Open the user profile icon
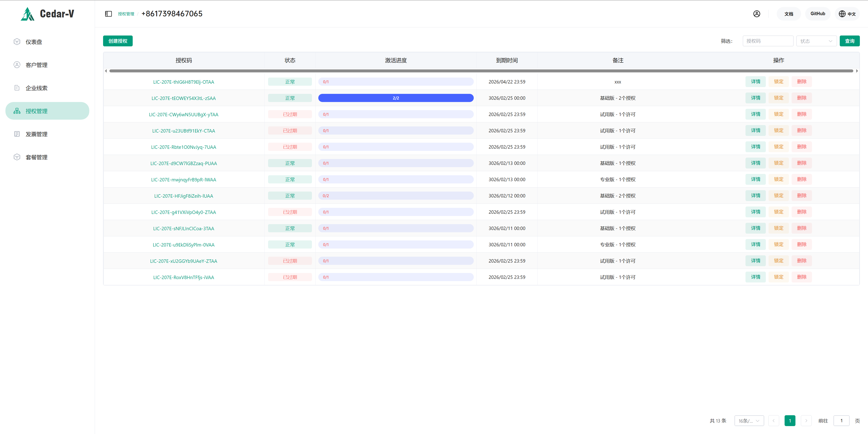This screenshot has width=868, height=434. click(x=757, y=14)
